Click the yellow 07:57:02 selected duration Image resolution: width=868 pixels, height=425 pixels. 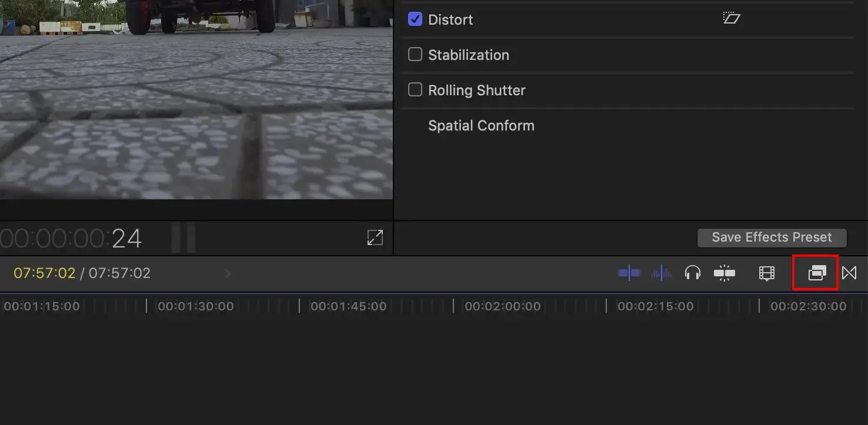45,273
